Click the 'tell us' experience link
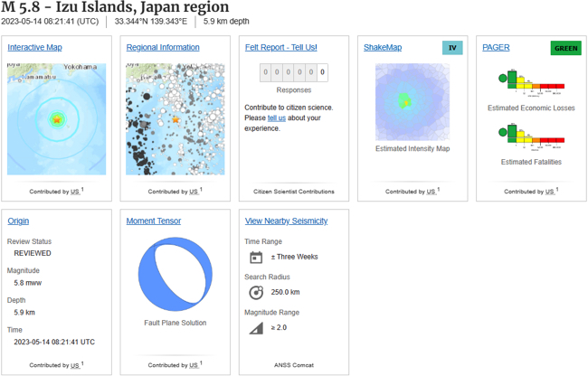The height and width of the screenshot is (376, 588). pos(276,117)
